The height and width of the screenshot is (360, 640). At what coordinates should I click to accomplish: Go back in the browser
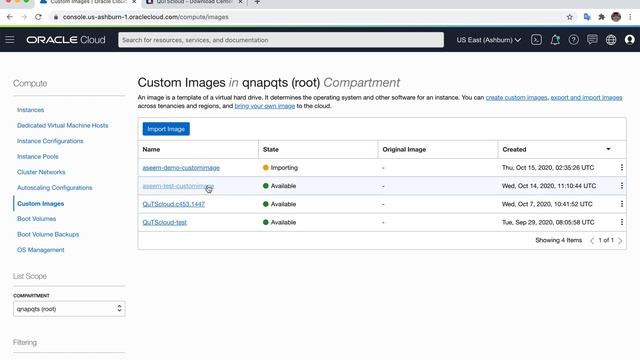click(10, 17)
